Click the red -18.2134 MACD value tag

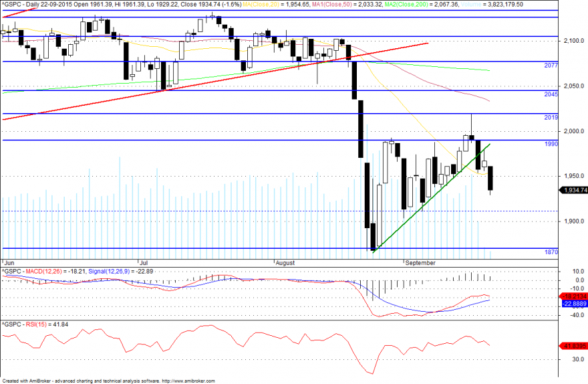574,296
